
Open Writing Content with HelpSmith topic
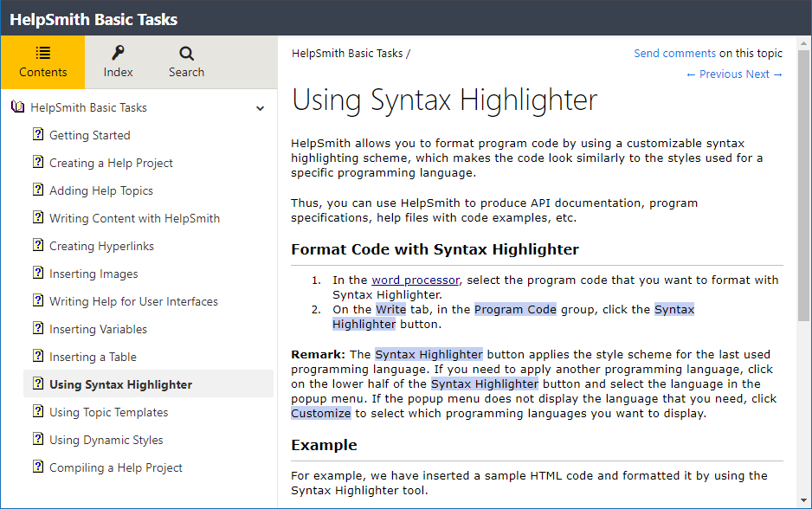(x=135, y=218)
